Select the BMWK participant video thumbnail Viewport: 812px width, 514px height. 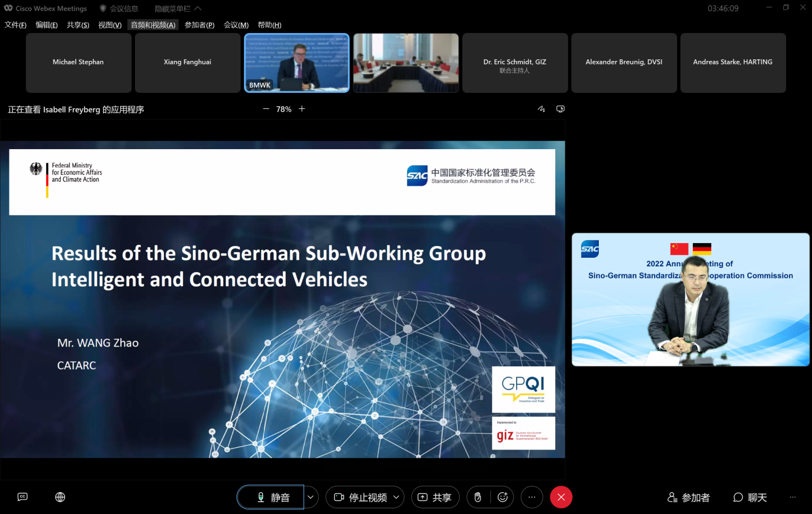click(297, 63)
